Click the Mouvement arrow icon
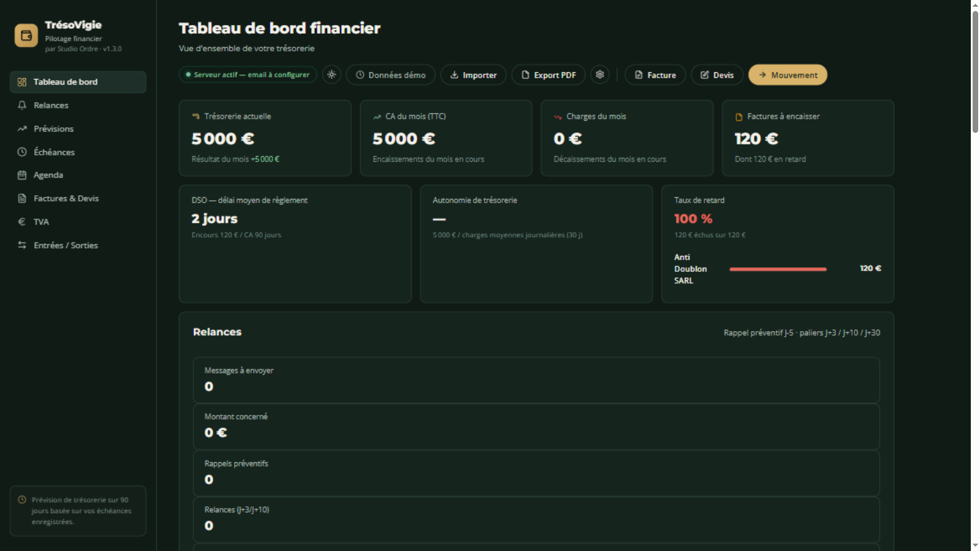Screen dimensions: 980x551 click(x=763, y=75)
